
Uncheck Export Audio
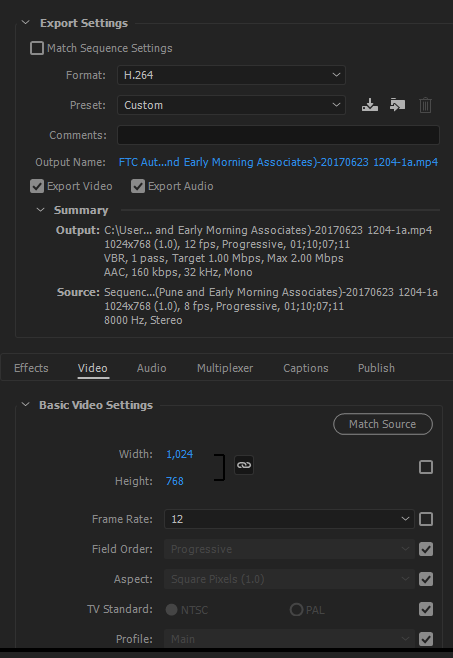(138, 186)
